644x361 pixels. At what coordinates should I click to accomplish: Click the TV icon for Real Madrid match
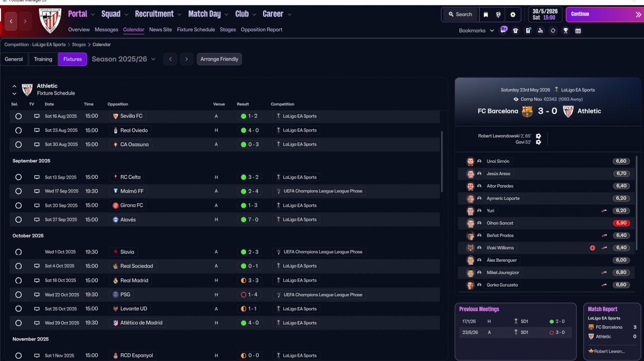[x=37, y=280]
